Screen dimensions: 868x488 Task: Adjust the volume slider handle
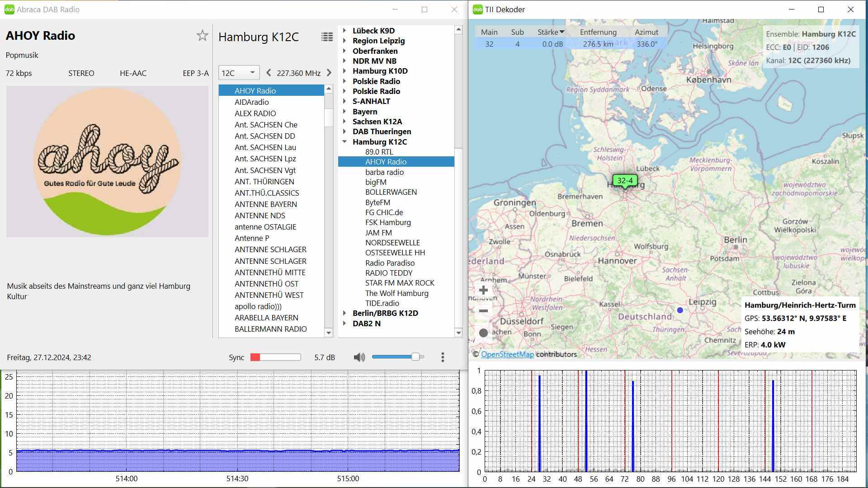[x=415, y=357]
